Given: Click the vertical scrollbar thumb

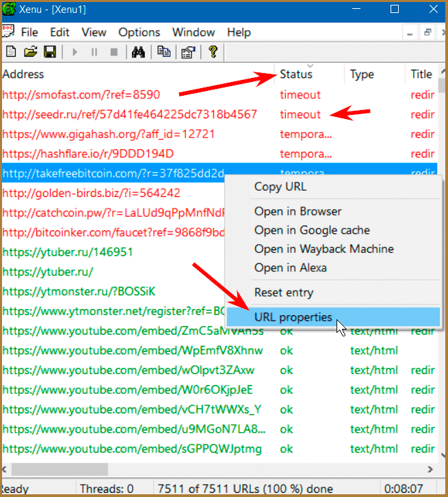Looking at the screenshot, I should [442, 85].
